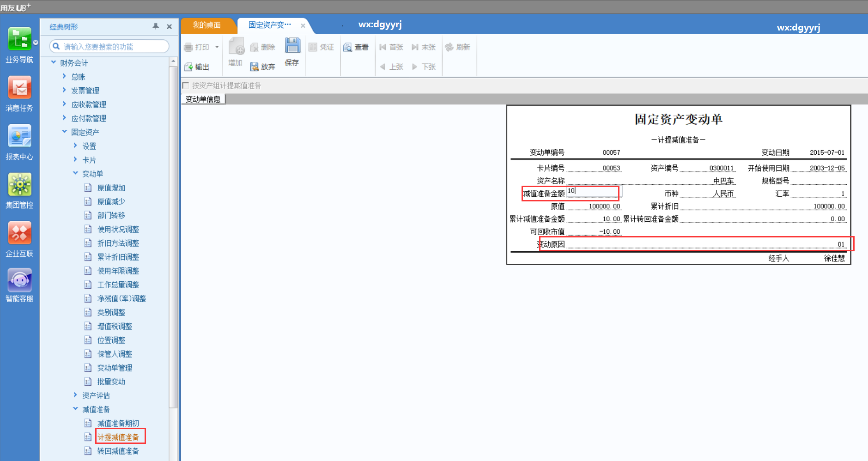Open 原值增加 in the tree
Viewport: 868px width, 461px height.
pyautogui.click(x=111, y=188)
